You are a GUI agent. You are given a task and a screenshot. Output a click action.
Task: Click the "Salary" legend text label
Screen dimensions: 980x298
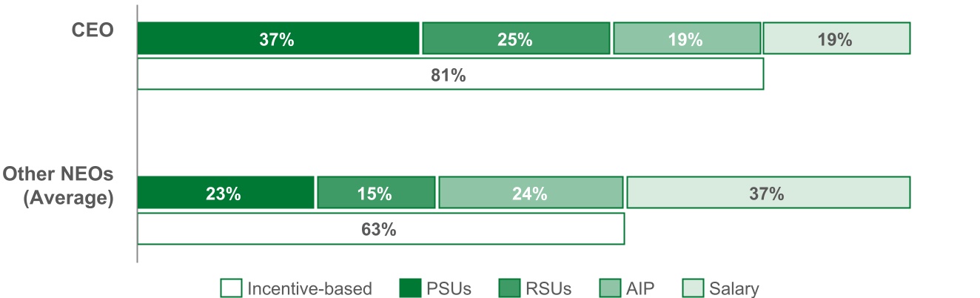[734, 288]
